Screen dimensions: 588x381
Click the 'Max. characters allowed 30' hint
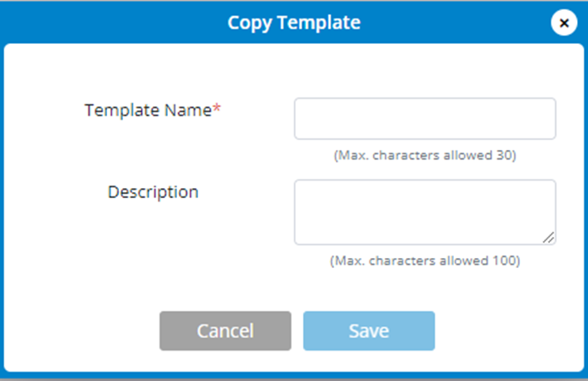tap(424, 156)
